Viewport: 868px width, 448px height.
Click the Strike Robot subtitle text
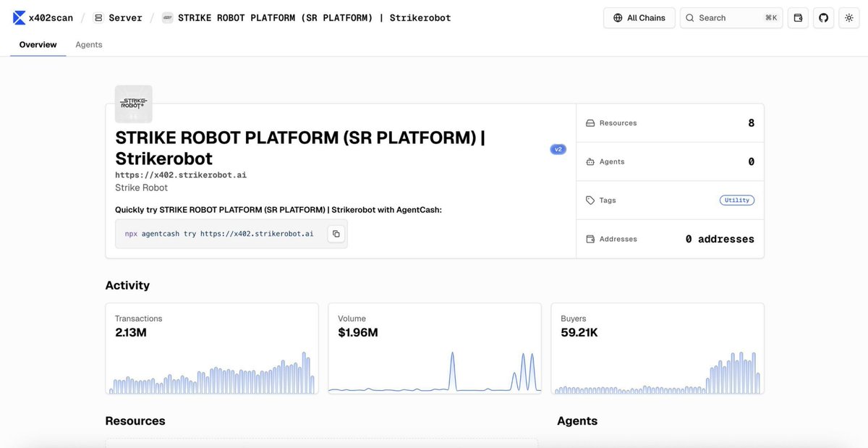pos(141,187)
